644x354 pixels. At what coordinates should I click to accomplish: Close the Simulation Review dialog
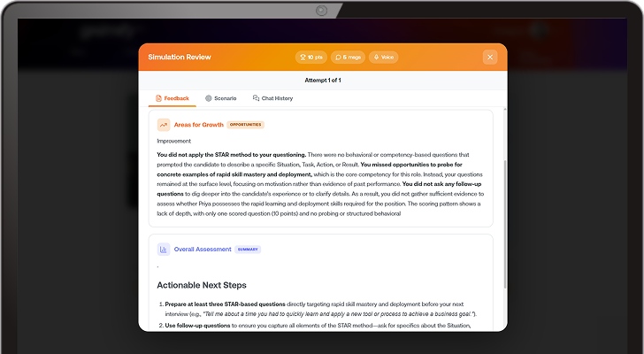pos(490,58)
